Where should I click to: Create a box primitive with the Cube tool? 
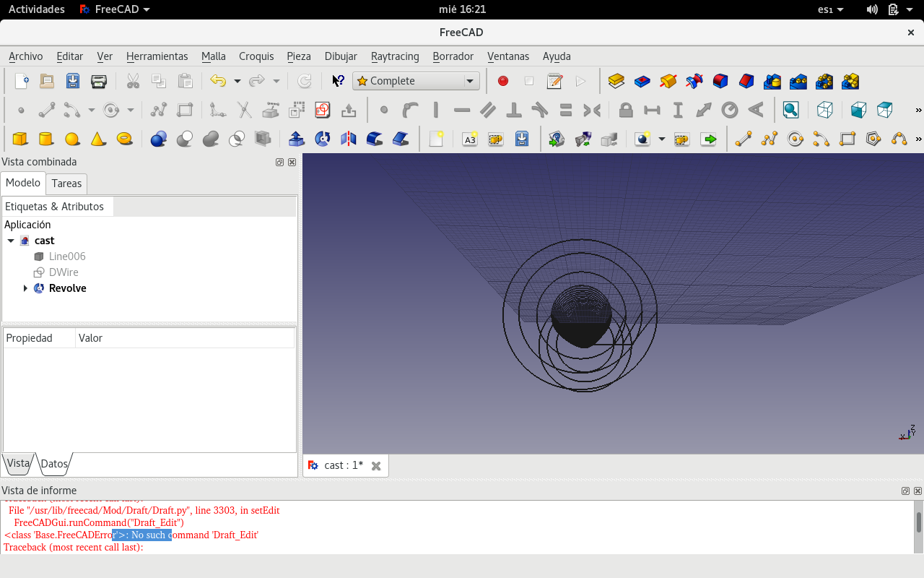[x=20, y=139]
